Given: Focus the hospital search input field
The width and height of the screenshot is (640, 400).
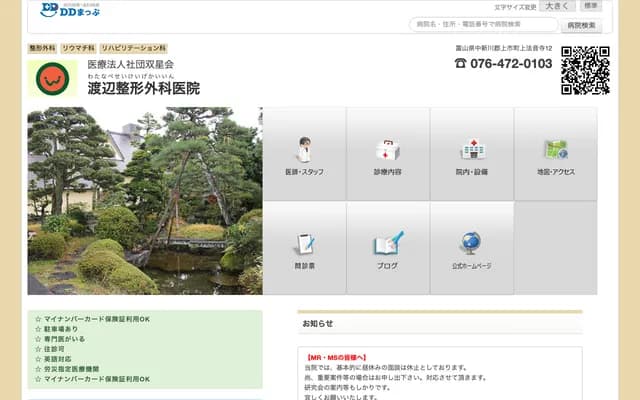Looking at the screenshot, I should 484,24.
